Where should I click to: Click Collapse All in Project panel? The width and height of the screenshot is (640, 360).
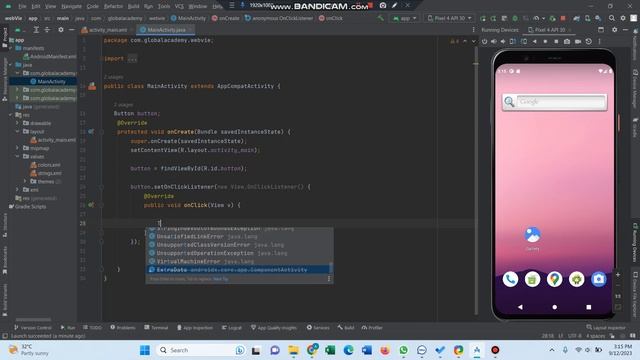[x=47, y=30]
